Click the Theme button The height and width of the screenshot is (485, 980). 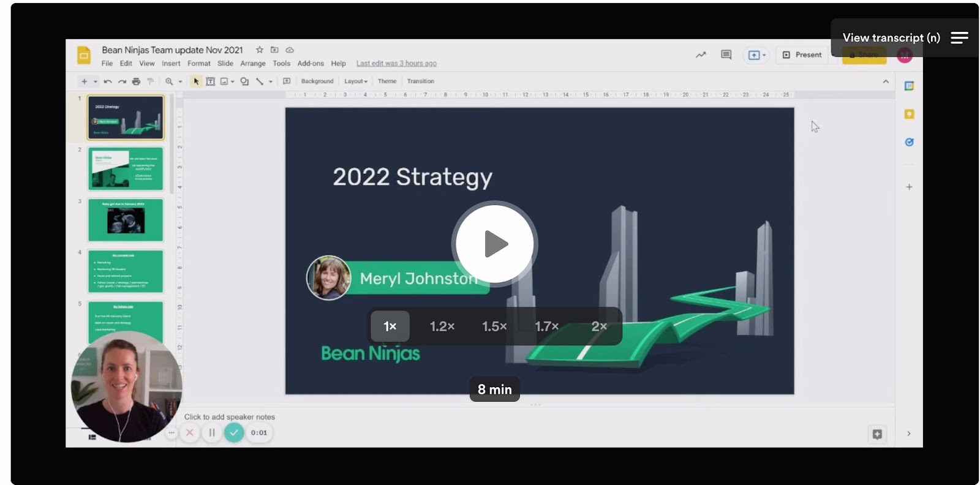[x=387, y=81]
